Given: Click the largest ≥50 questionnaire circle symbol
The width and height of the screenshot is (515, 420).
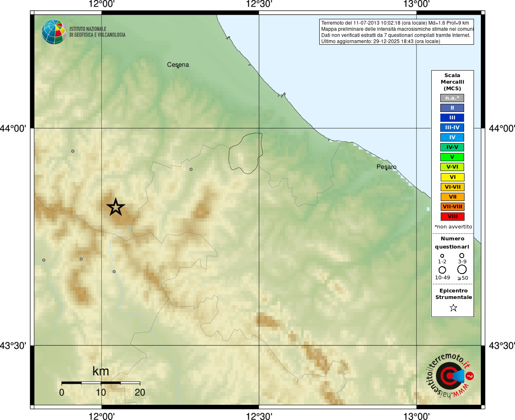Looking at the screenshot, I should coord(462,269).
